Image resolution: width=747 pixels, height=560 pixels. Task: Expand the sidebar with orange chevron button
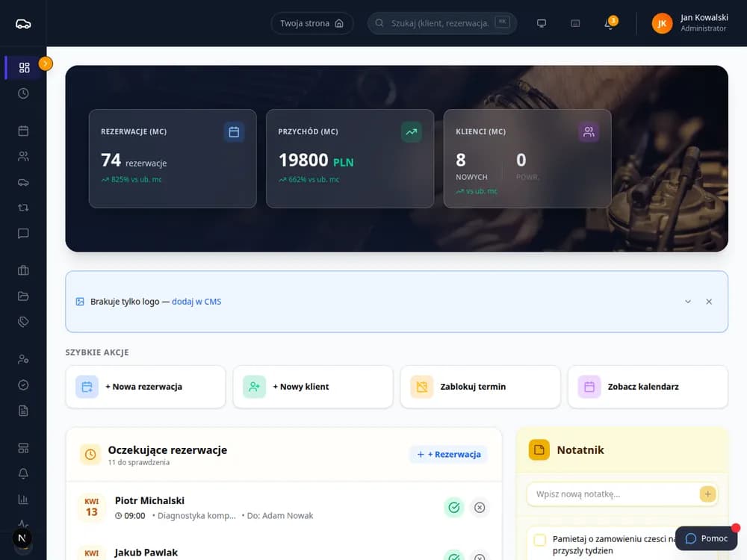(46, 63)
